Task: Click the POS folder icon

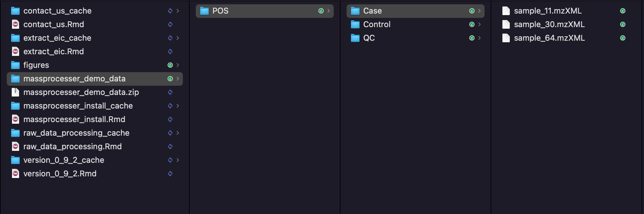Action: [x=204, y=11]
